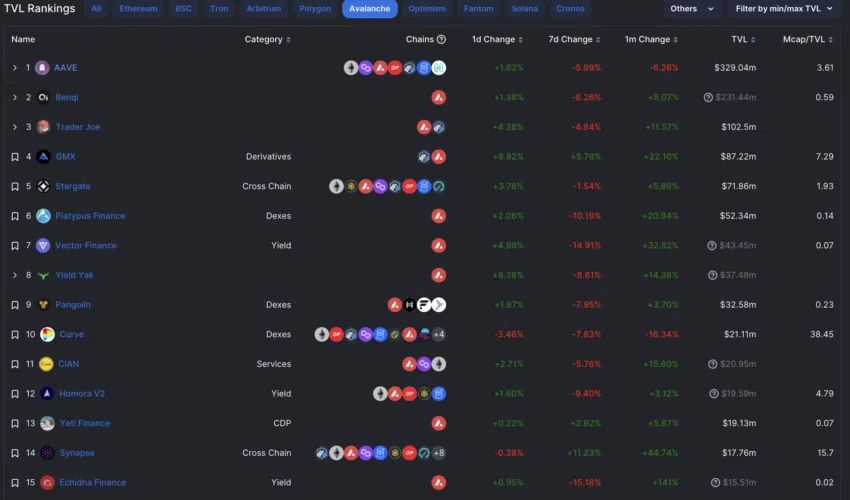Click the Benqi logo icon

point(43,98)
